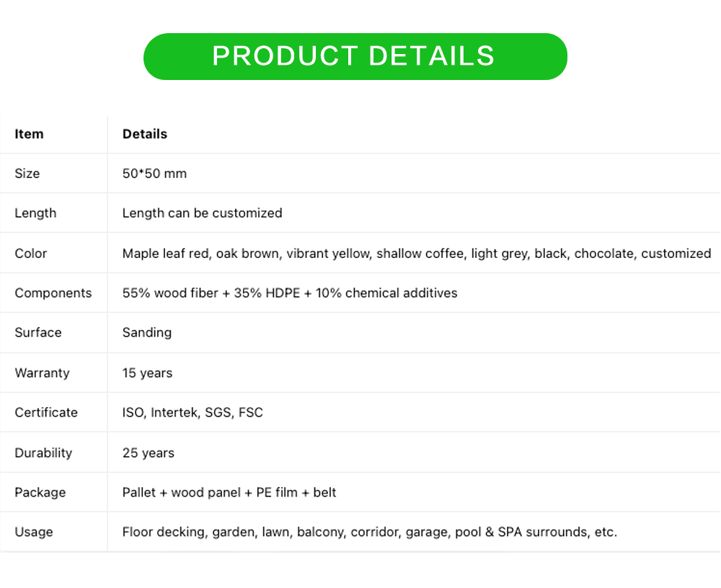Click the ISO, Intertek, SGS, FSC text
The image size is (721, 588).
click(193, 413)
